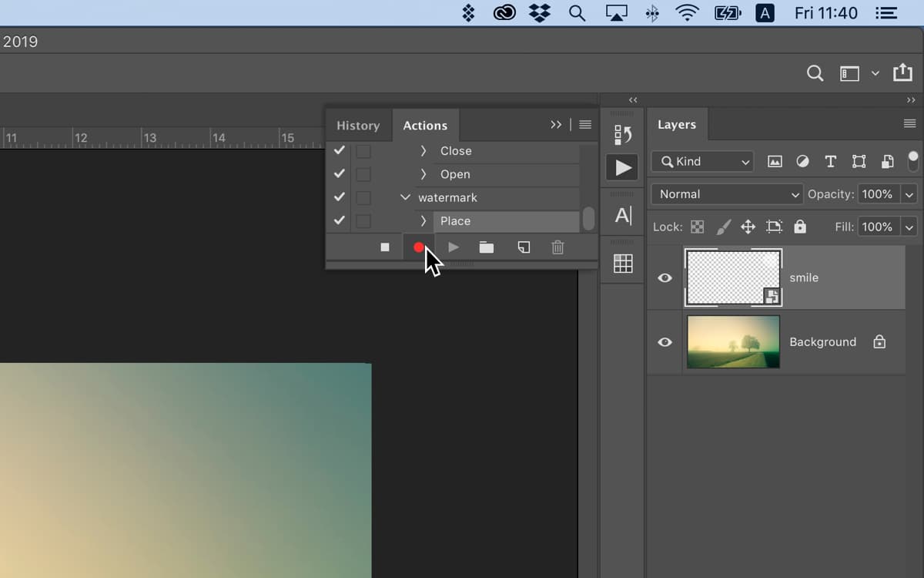
Task: Select the smile layer thumbnail
Action: [732, 278]
